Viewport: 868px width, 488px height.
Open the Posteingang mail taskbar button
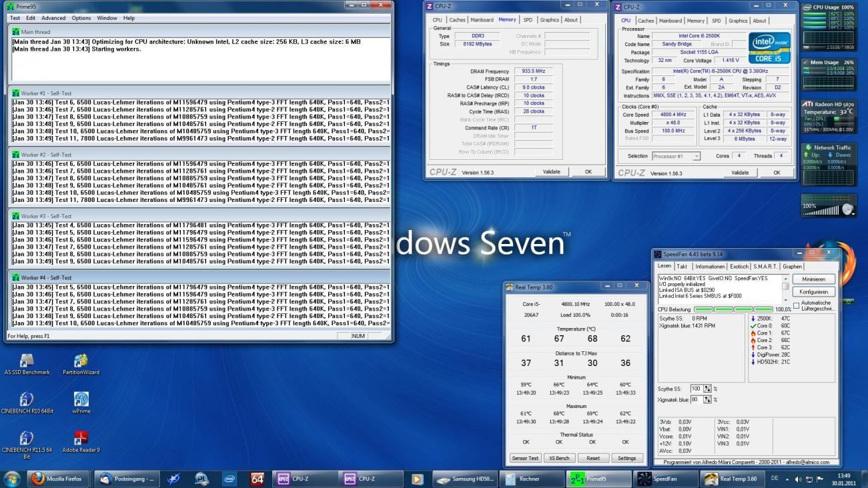click(127, 479)
